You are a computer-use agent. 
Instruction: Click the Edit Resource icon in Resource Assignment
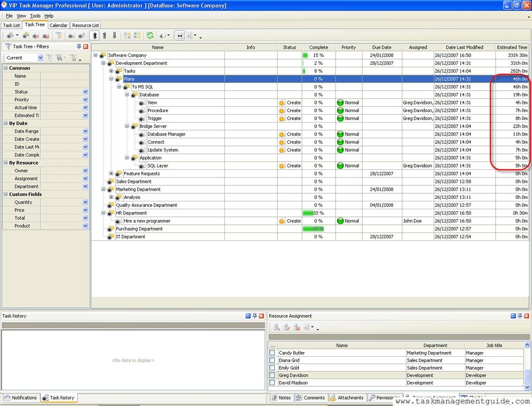287,327
